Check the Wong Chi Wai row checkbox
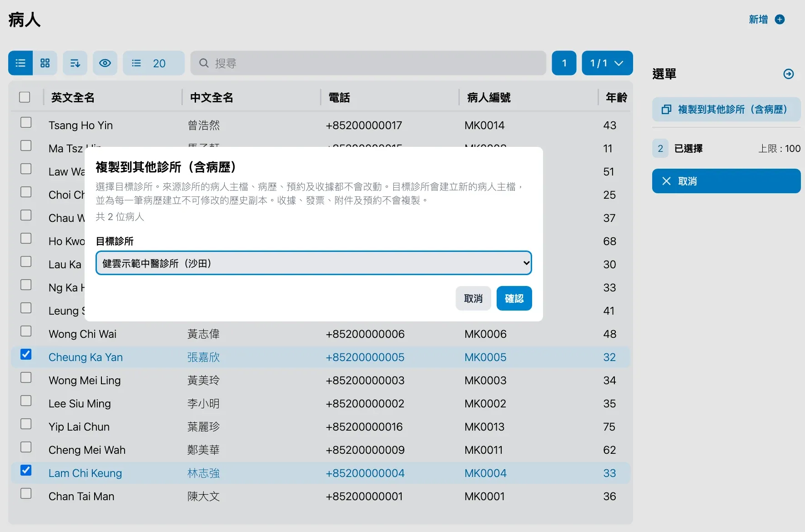The height and width of the screenshot is (532, 805). 26,331
